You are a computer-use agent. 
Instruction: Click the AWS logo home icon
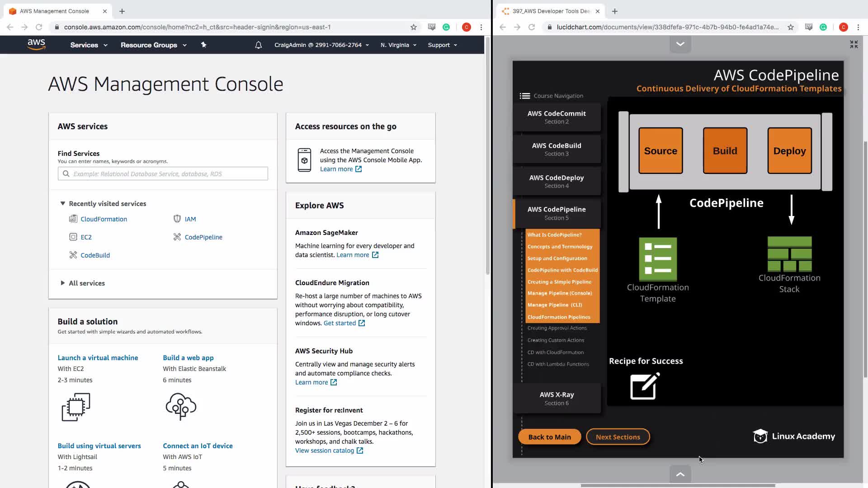click(36, 44)
